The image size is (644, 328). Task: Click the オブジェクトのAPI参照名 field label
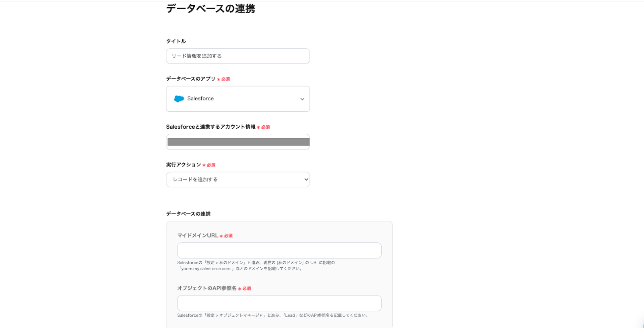point(207,288)
